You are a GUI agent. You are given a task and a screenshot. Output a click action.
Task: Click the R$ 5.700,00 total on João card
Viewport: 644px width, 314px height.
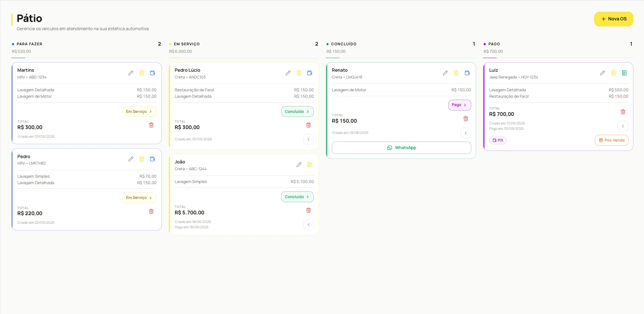click(189, 213)
